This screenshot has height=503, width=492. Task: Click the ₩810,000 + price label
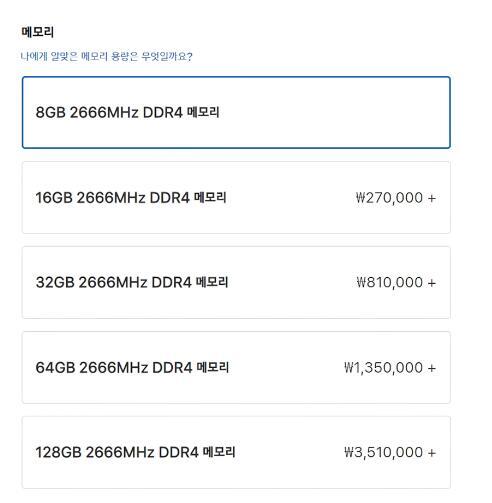(396, 282)
